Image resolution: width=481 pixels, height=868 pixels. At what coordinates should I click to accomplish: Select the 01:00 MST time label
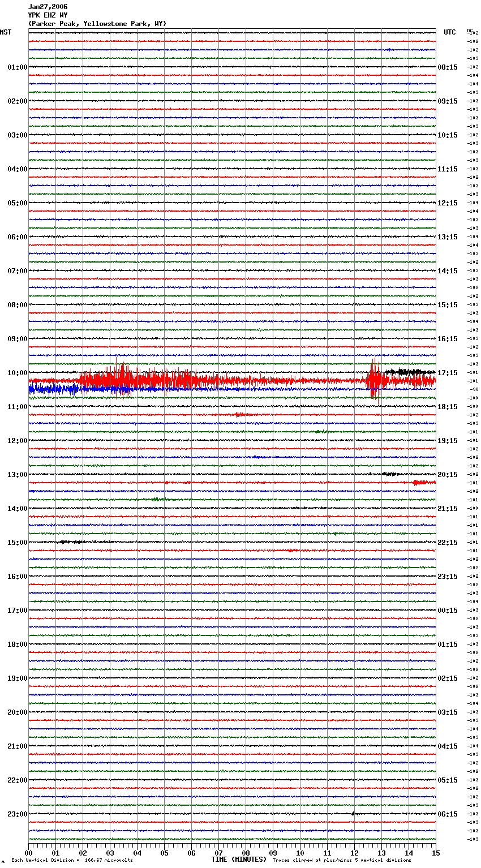coord(18,67)
